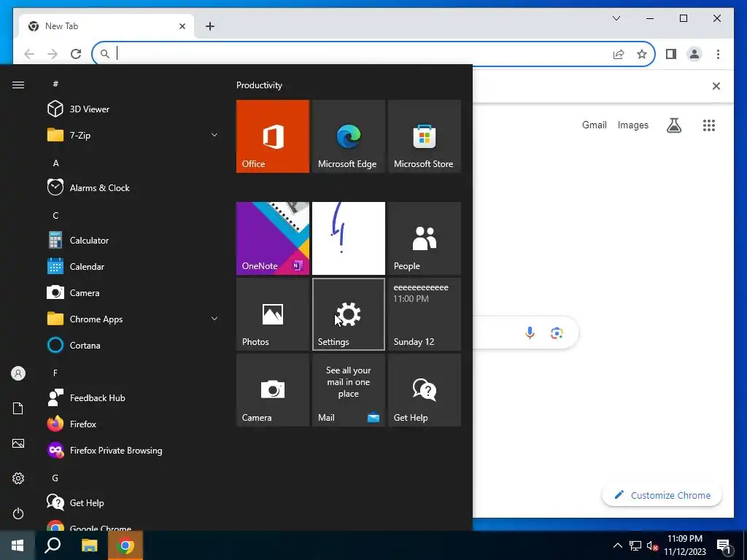Open the Microsoft Store tile

[425, 136]
